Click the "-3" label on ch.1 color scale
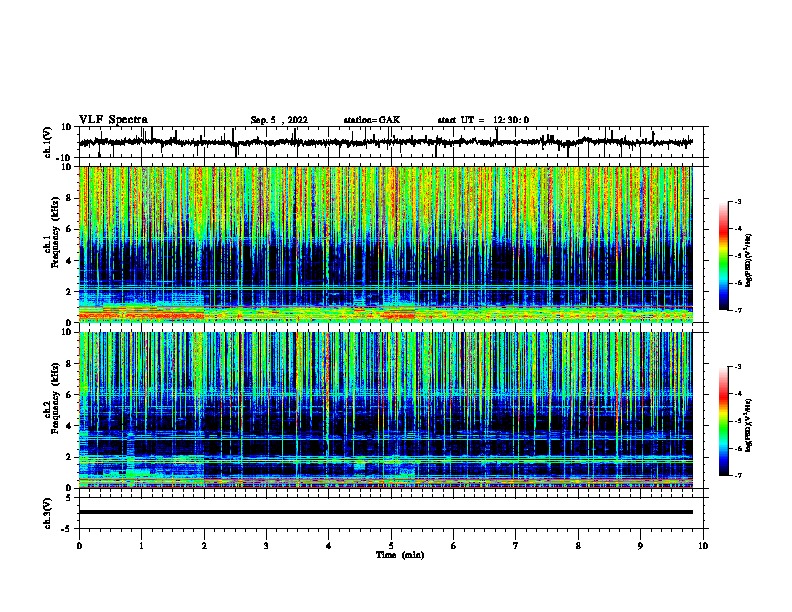792x612 pixels. tap(738, 202)
